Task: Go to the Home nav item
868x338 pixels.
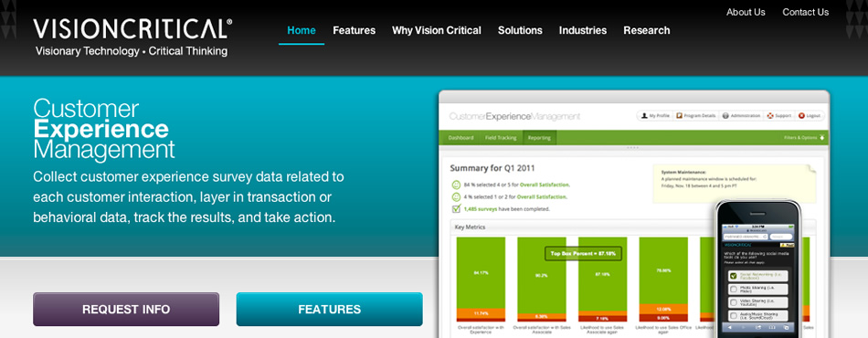Action: tap(302, 30)
